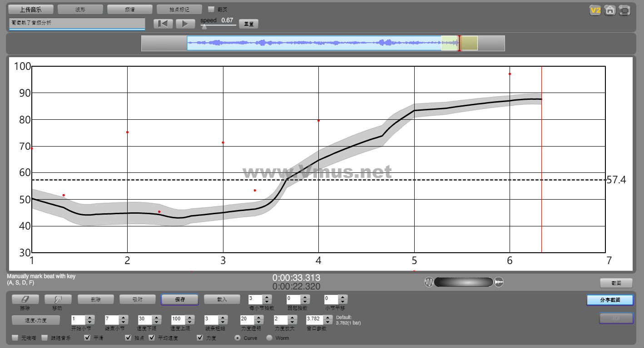Click the audio title text field
This screenshot has width=644, height=348.
(77, 23)
